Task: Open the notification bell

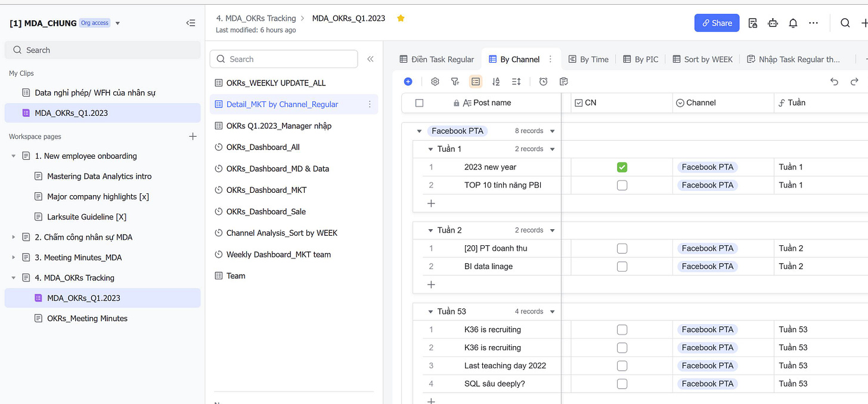Action: point(793,23)
